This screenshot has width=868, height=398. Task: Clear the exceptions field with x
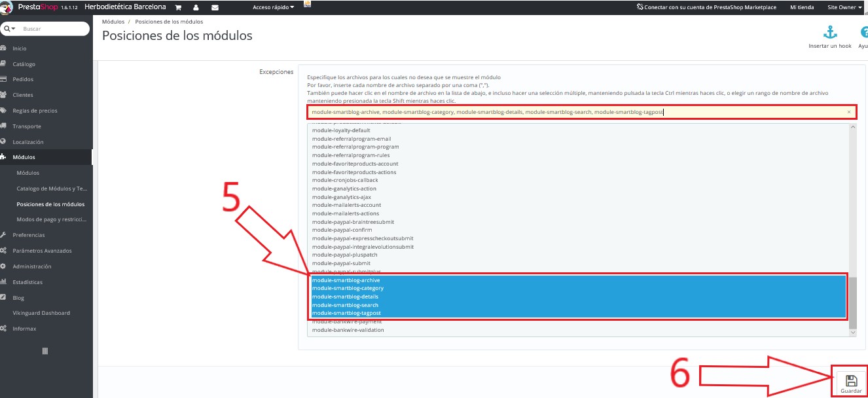(849, 112)
